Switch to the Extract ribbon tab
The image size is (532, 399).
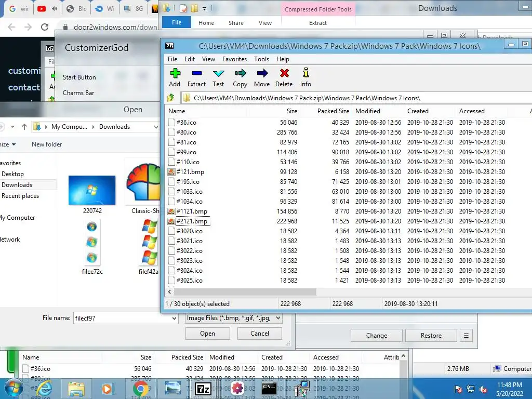318,23
